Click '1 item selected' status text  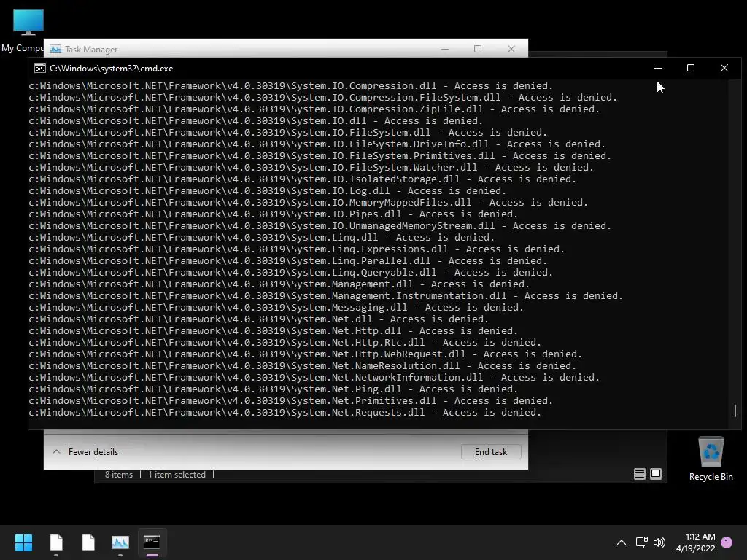[x=177, y=475]
